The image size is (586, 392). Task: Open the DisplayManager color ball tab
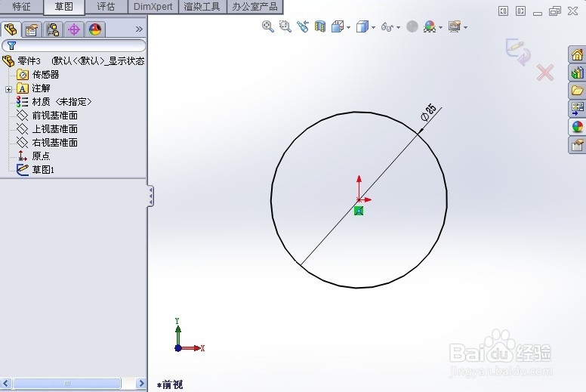click(x=95, y=29)
